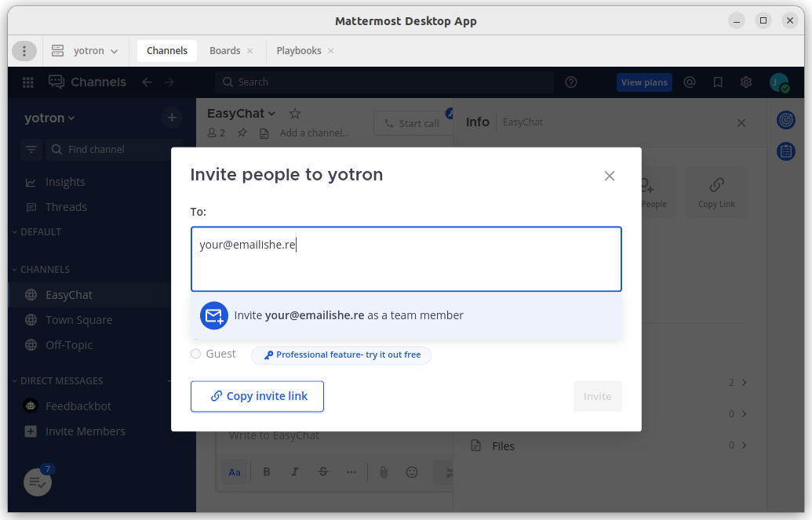Open Boards clipboard icon in right sidebar

pyautogui.click(x=785, y=151)
